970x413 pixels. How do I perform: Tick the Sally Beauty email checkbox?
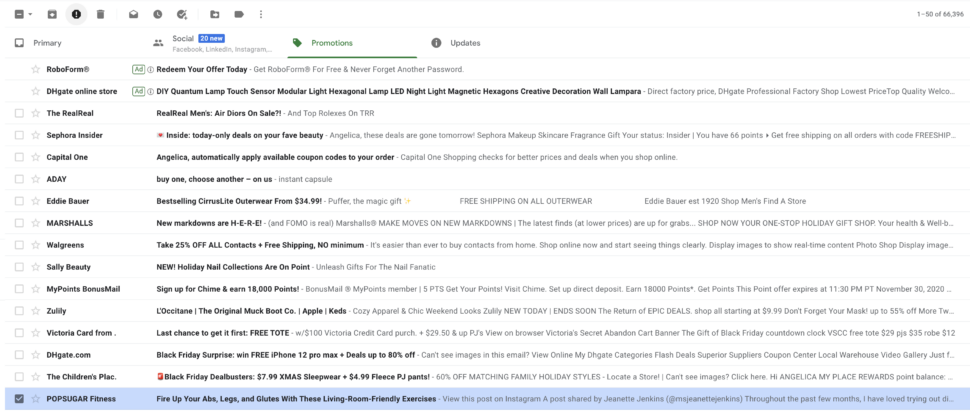click(19, 267)
